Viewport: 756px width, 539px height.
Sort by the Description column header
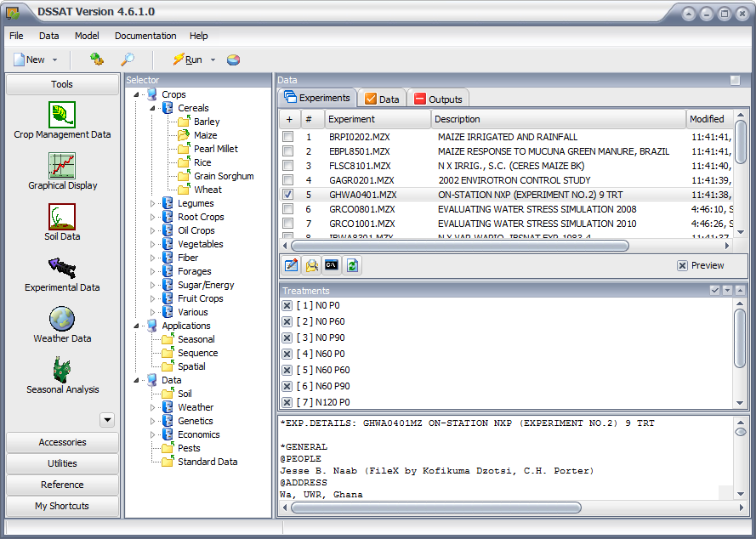(x=558, y=119)
